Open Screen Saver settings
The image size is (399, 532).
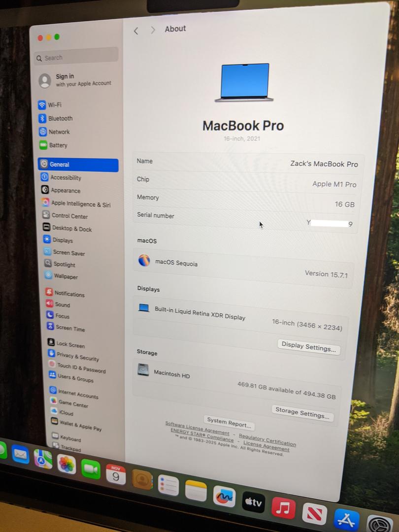pos(65,252)
